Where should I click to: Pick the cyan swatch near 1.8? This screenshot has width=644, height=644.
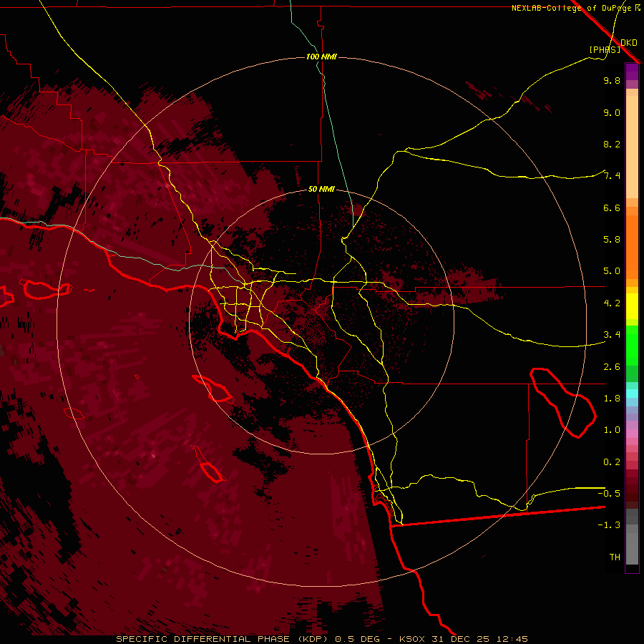(632, 394)
